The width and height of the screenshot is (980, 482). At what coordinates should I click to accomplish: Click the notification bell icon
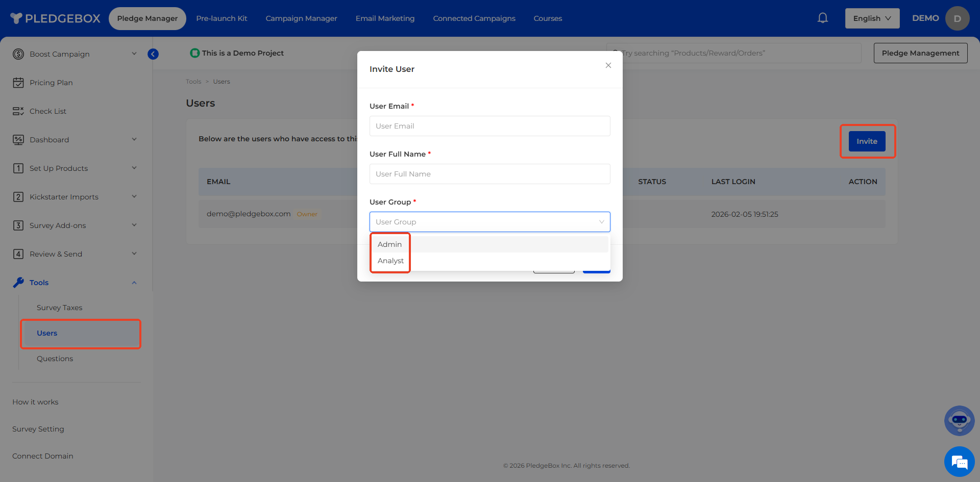pos(822,18)
